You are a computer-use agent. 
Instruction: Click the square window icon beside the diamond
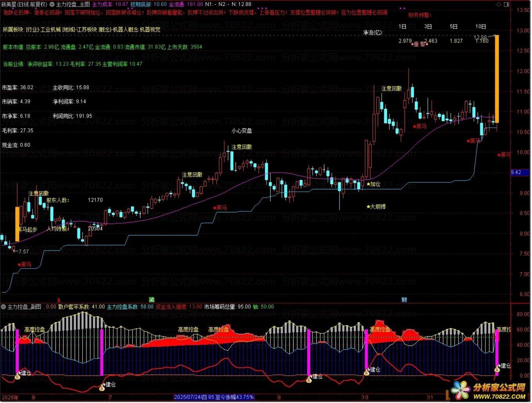tap(507, 4)
